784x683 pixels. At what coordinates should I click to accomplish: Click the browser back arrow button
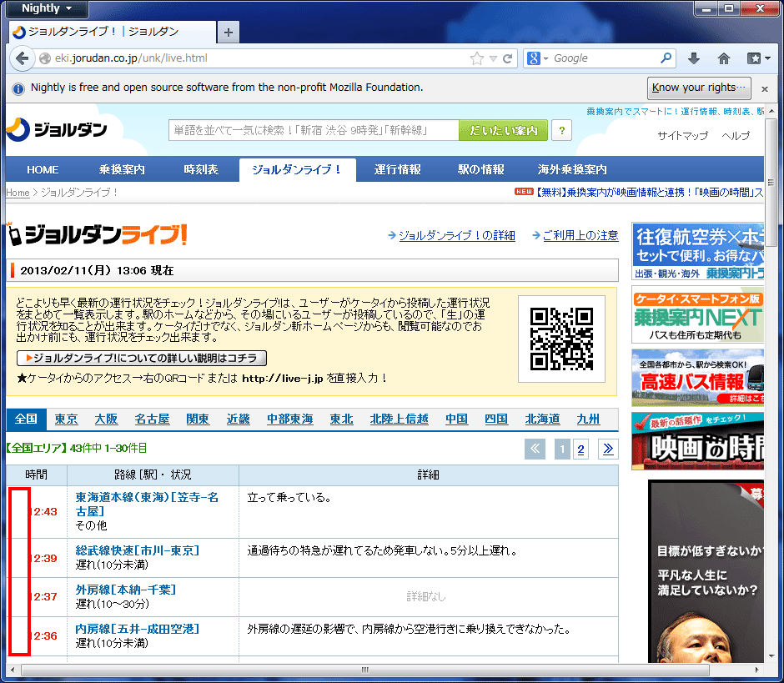click(x=22, y=58)
